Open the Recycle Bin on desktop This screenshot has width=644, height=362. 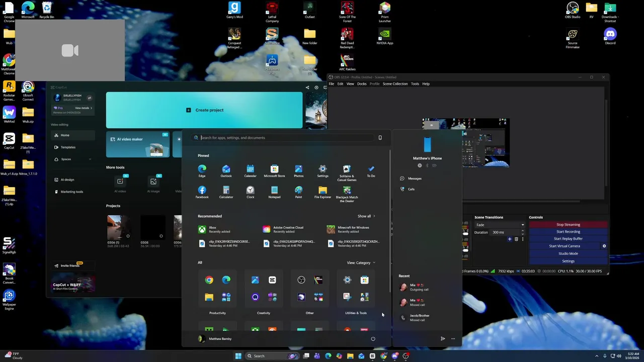(47, 10)
